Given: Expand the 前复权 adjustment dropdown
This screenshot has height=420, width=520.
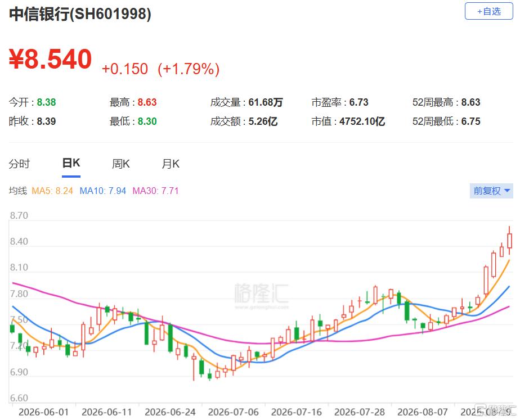Looking at the screenshot, I should click(x=491, y=191).
